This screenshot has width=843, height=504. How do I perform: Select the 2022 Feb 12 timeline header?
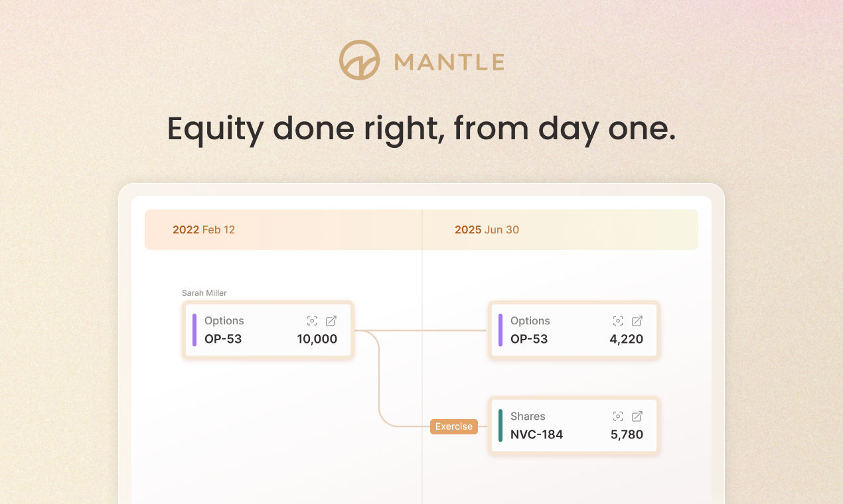click(204, 229)
